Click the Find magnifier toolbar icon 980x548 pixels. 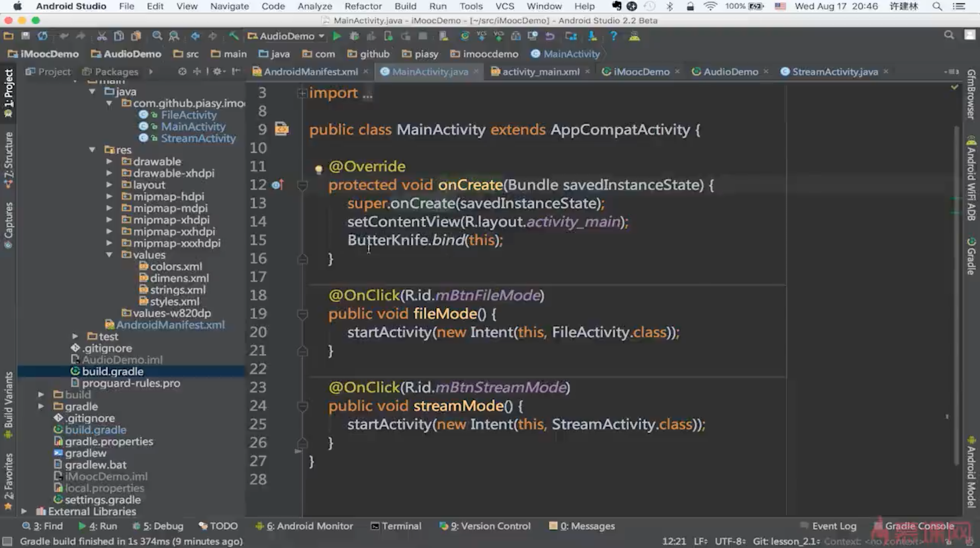[x=157, y=36]
